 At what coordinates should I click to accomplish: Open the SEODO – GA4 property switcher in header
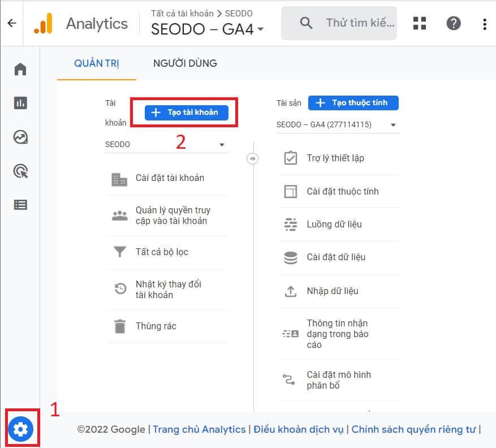tap(207, 29)
